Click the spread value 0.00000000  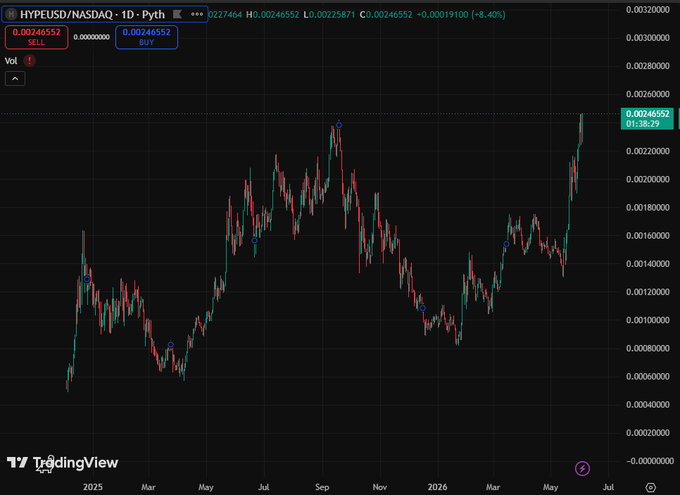point(92,37)
